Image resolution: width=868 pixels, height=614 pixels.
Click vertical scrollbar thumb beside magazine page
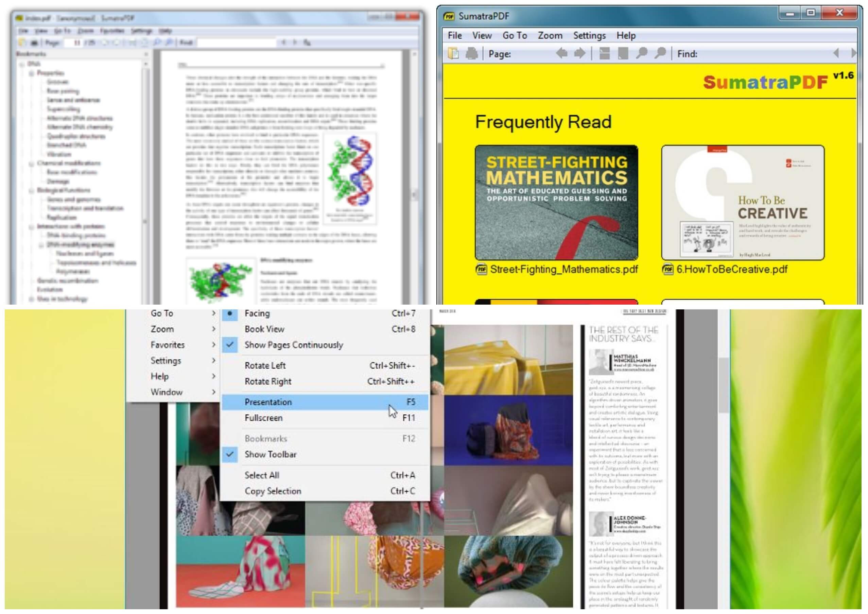(723, 385)
